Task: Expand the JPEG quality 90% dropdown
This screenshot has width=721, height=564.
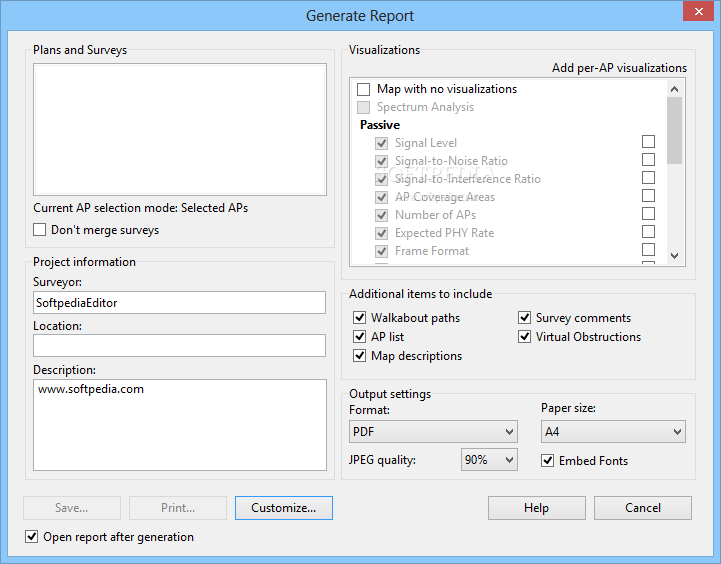Action: click(489, 460)
